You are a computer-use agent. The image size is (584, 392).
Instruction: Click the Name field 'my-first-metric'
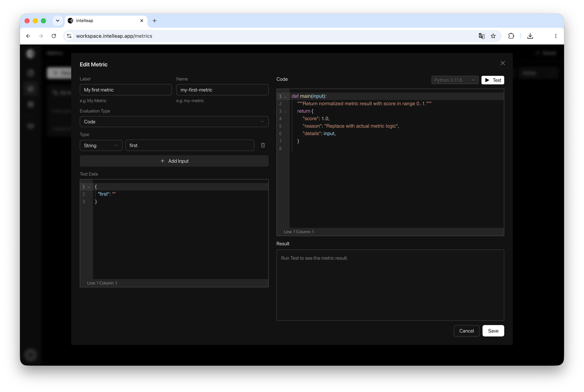coord(222,90)
